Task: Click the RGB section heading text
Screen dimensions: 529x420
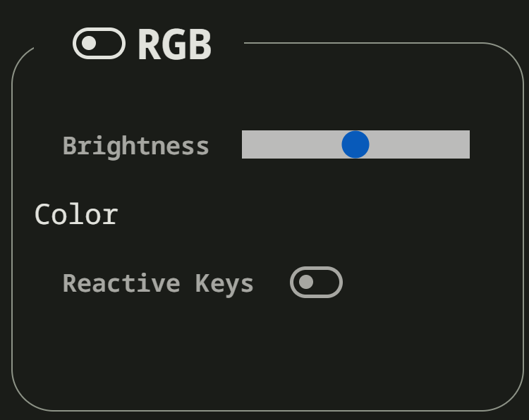Action: click(x=174, y=44)
